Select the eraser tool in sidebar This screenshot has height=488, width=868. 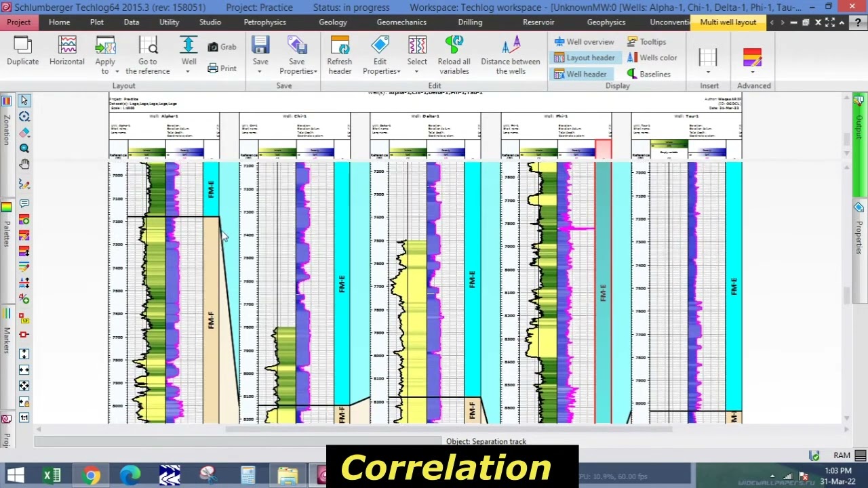tap(24, 133)
